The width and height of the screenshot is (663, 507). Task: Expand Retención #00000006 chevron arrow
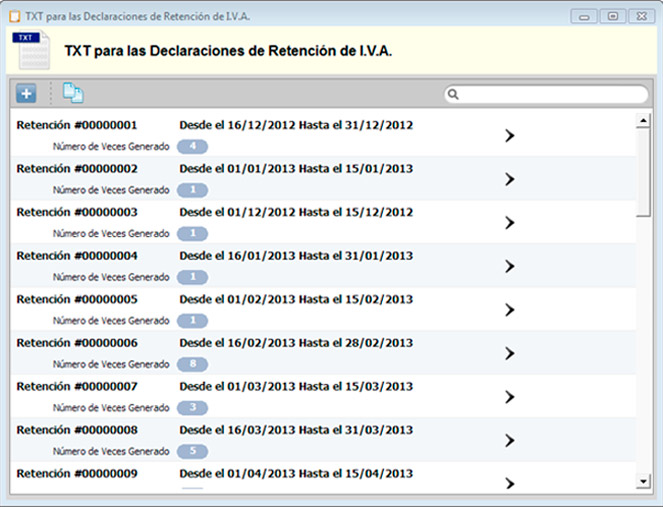coord(509,353)
